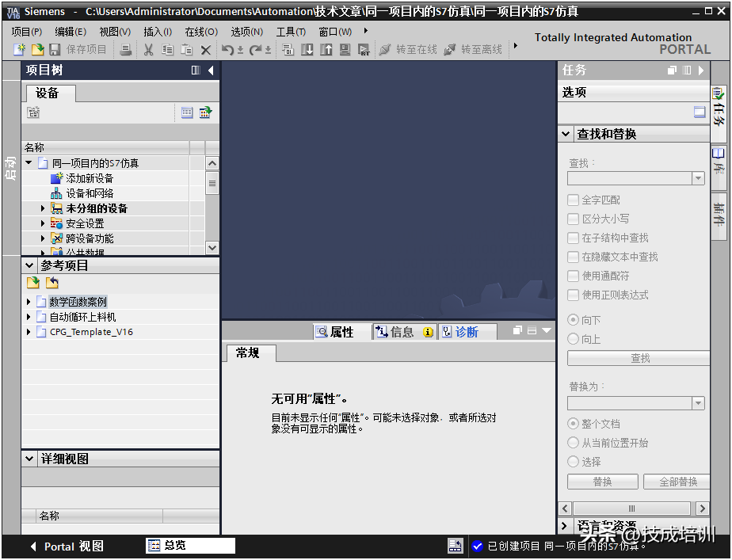The height and width of the screenshot is (560, 732).
Task: Click the Start runtime (RT) icon
Action: (363, 49)
